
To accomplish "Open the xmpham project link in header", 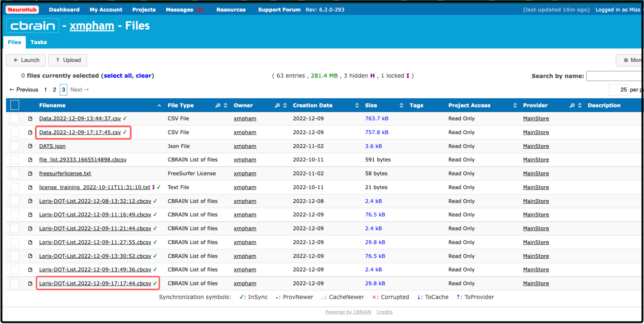I will [x=92, y=25].
